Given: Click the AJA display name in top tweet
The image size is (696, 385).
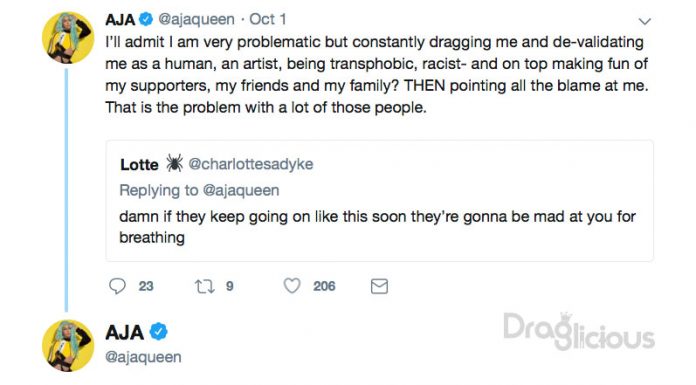Looking at the screenshot, I should 120,20.
